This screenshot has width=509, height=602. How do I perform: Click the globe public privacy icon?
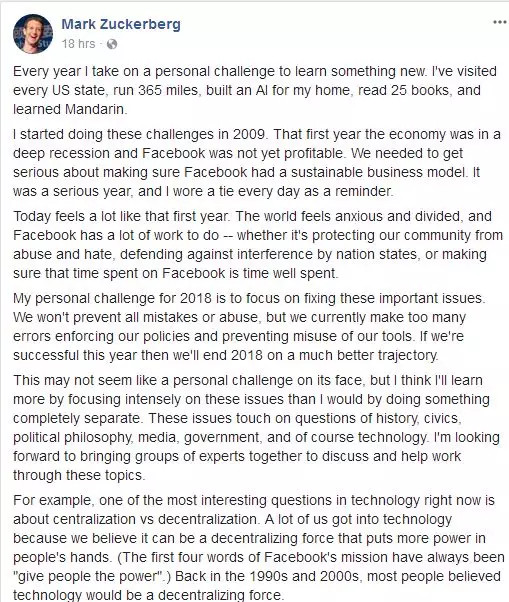112,44
